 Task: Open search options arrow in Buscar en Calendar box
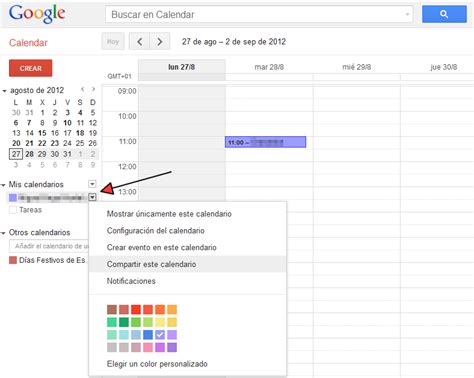click(x=407, y=14)
